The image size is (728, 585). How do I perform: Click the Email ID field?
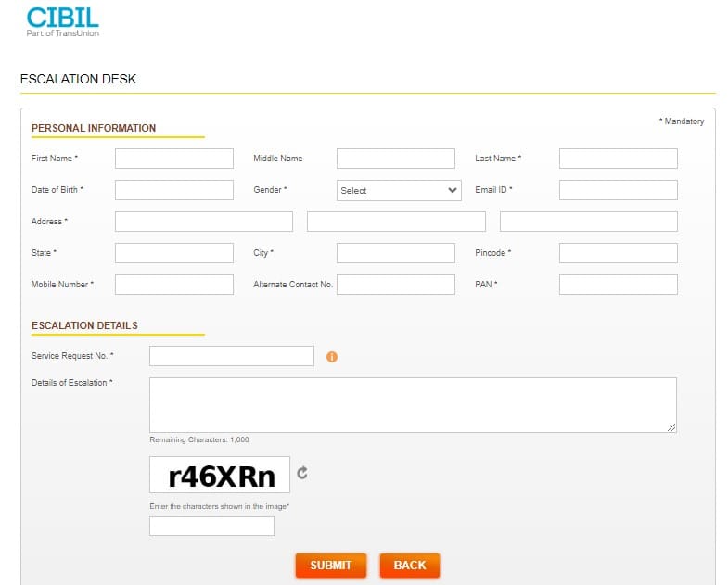pos(618,190)
